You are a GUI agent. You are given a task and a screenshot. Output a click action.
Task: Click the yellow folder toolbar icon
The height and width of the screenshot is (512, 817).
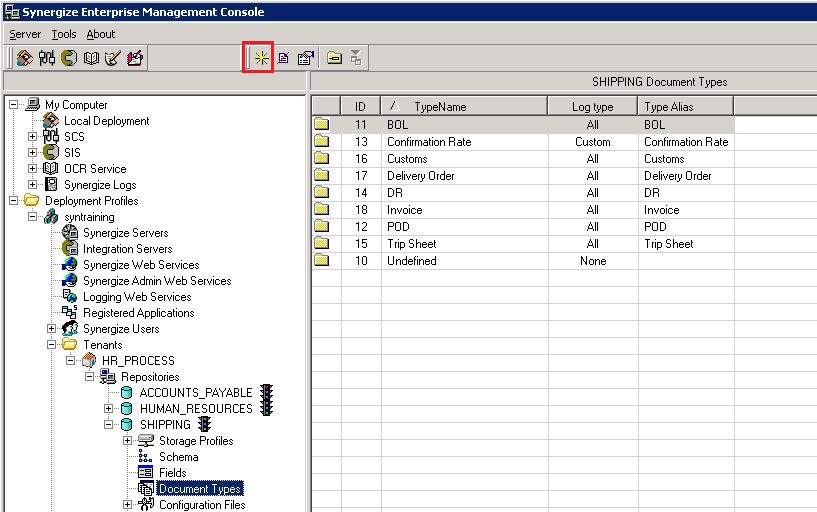(335, 58)
